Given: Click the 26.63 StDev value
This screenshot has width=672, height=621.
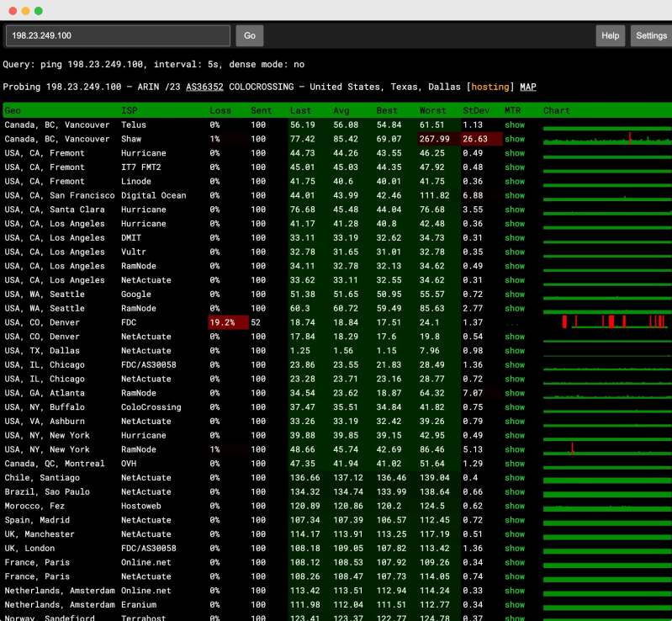Looking at the screenshot, I should [481, 139].
